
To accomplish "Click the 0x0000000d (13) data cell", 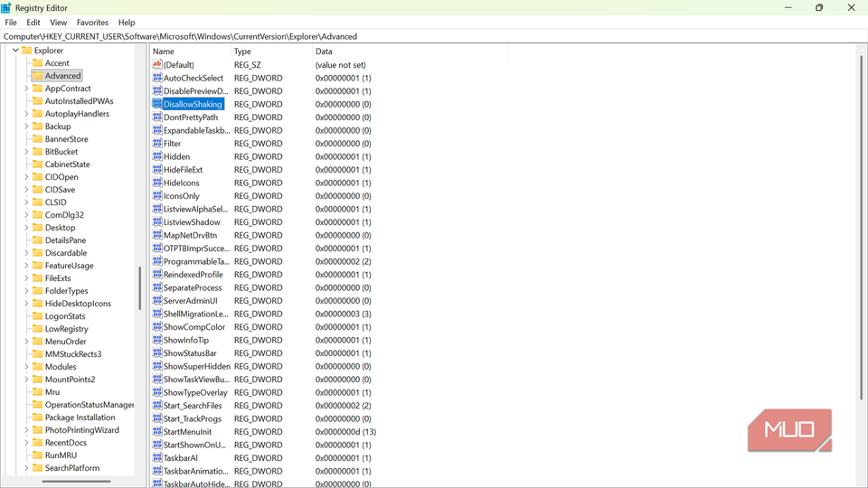I will point(345,432).
